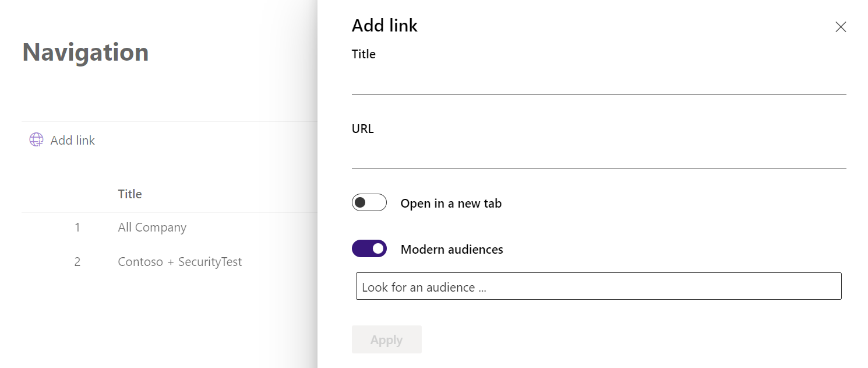Click row number 1
This screenshot has width=868, height=368.
[77, 227]
